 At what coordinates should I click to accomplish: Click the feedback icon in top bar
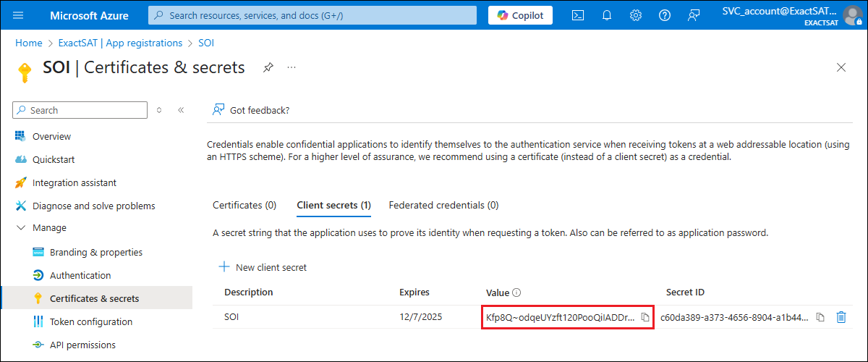click(x=694, y=15)
